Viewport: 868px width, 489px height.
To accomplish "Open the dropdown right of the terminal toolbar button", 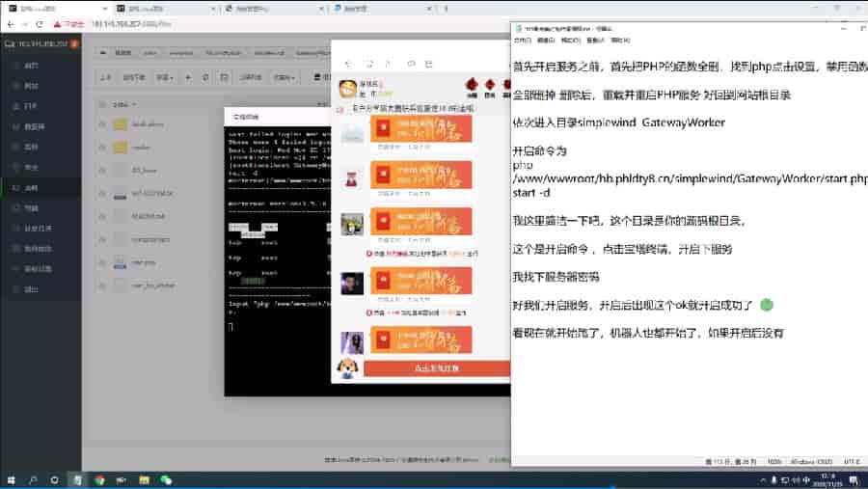I will 285,77.
